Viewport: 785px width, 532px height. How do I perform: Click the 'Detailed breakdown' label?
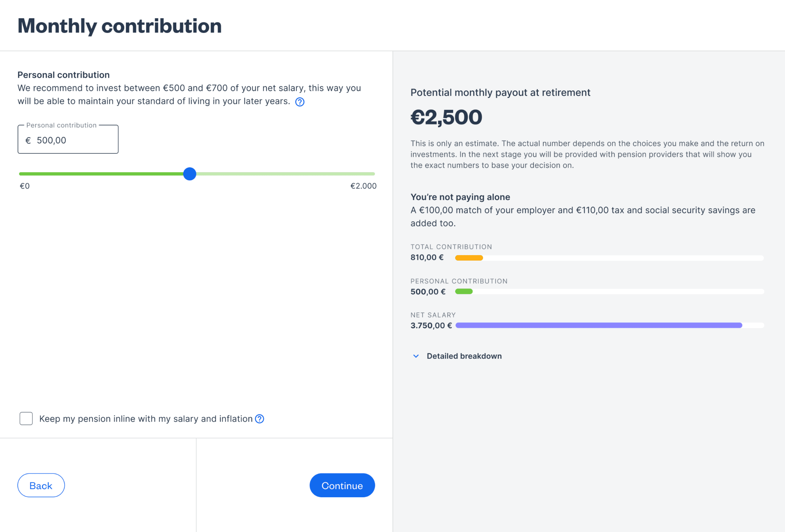(x=464, y=356)
